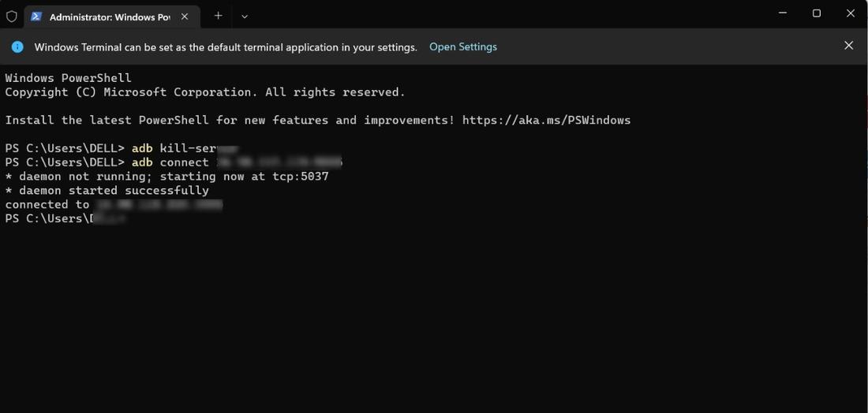Select the Administrator: Windows PowerShell tab

(x=109, y=17)
